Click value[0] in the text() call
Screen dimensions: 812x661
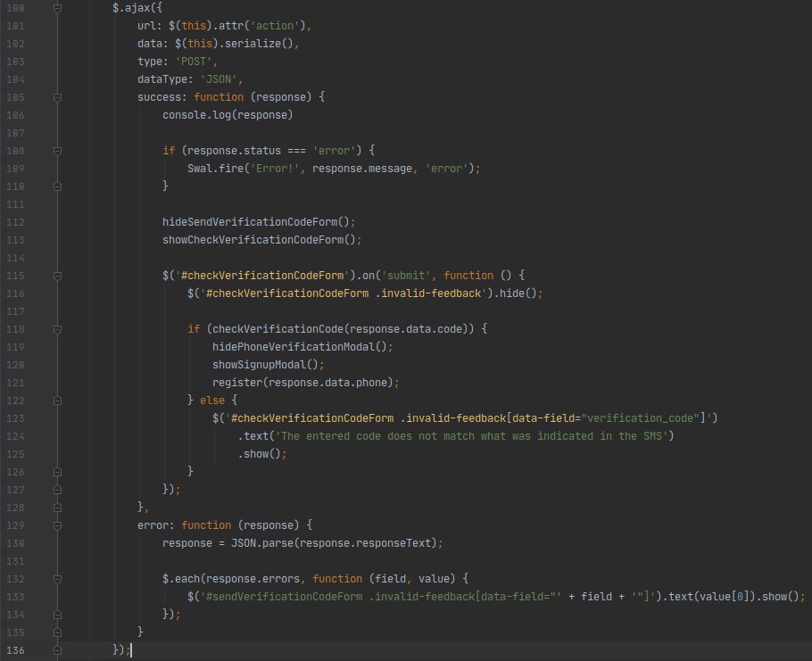[725, 597]
